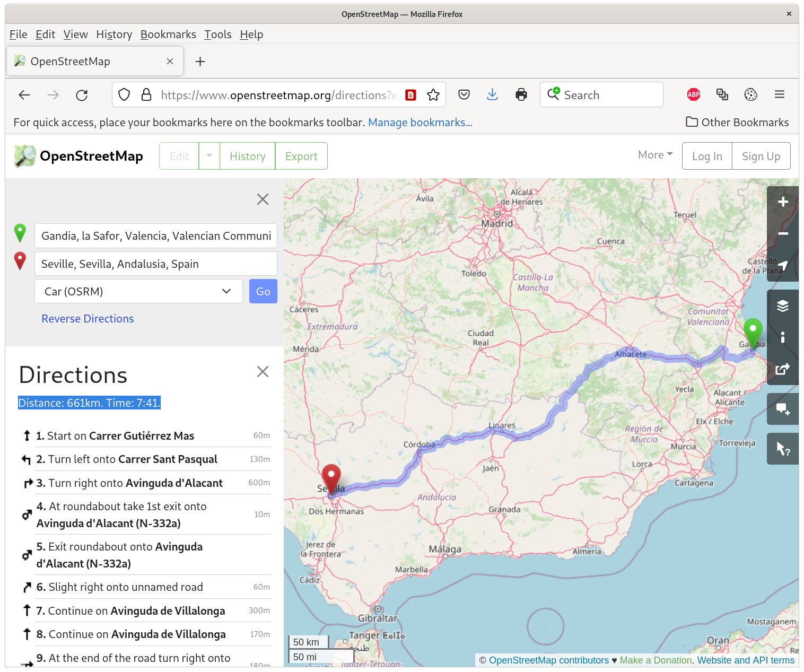
Task: Close the directions search form
Action: (263, 199)
